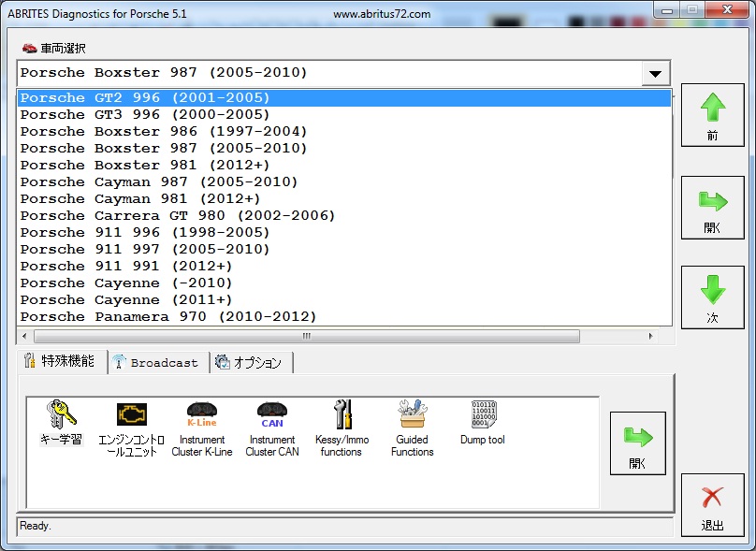Select Porsche Cayman 981 (2012+)
The image size is (756, 551).
(344, 199)
